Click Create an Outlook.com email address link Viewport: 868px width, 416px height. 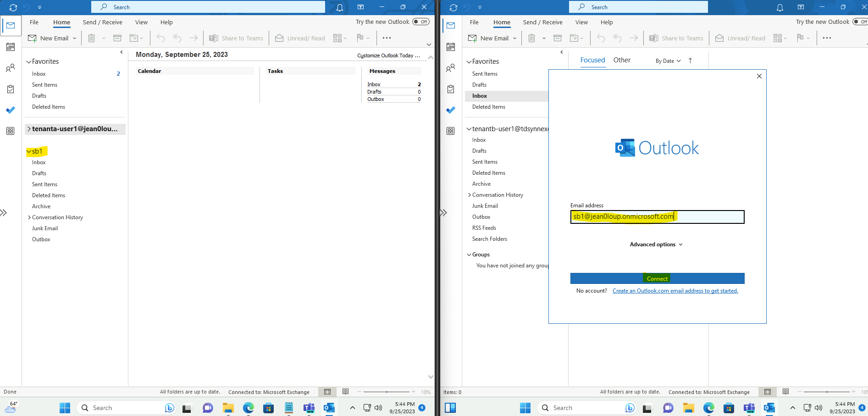pos(675,291)
